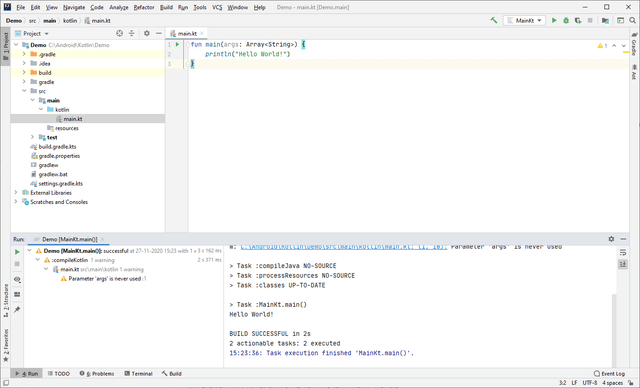Open the Terminal tool window
640x388 pixels.
138,373
